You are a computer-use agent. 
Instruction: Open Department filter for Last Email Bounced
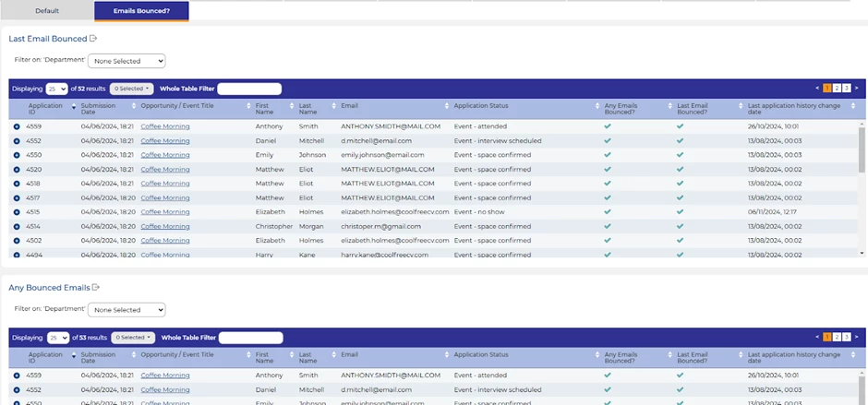click(x=127, y=61)
